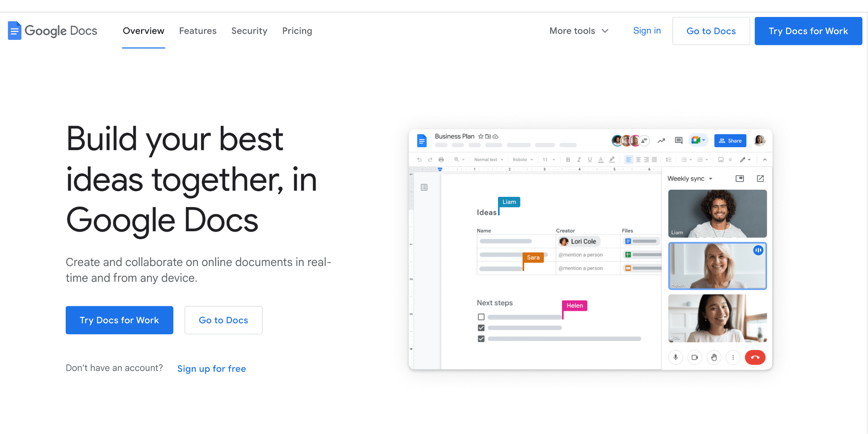Select the Overview tab
This screenshot has width=868, height=434.
pos(144,31)
